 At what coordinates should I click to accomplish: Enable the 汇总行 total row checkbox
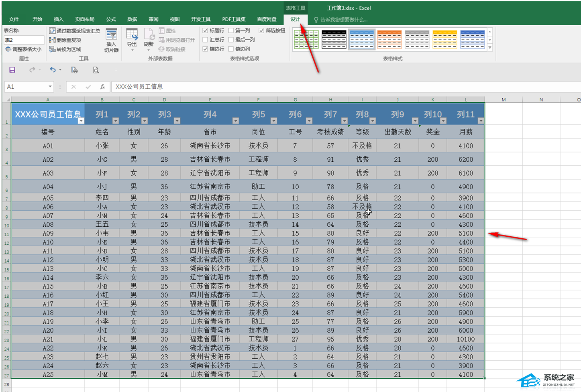pyautogui.click(x=206, y=40)
